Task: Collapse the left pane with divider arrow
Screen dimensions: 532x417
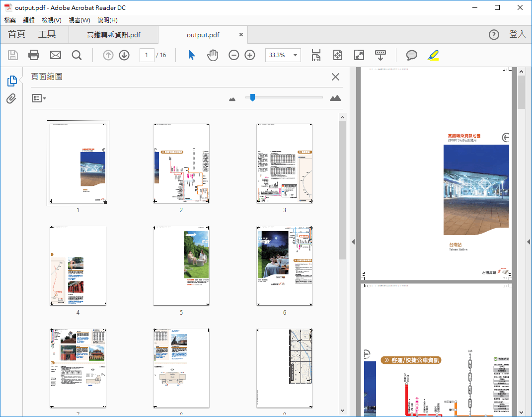Action: pyautogui.click(x=353, y=242)
